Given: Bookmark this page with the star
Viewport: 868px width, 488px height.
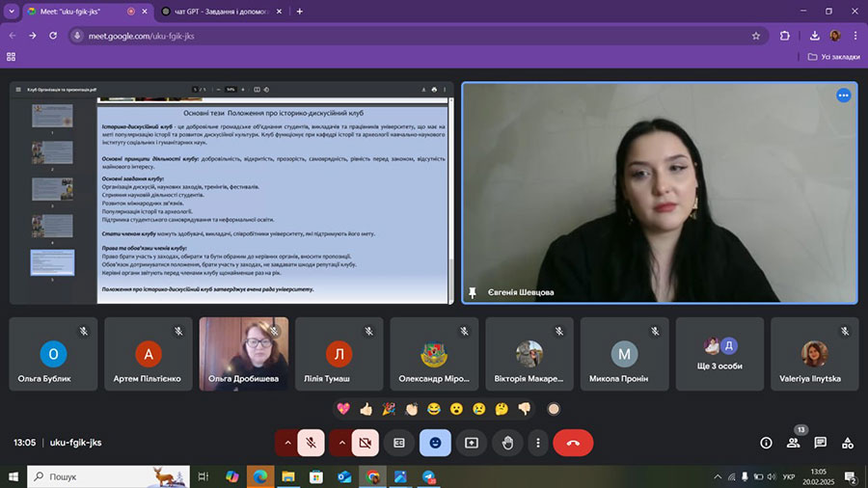Looking at the screenshot, I should click(x=755, y=36).
